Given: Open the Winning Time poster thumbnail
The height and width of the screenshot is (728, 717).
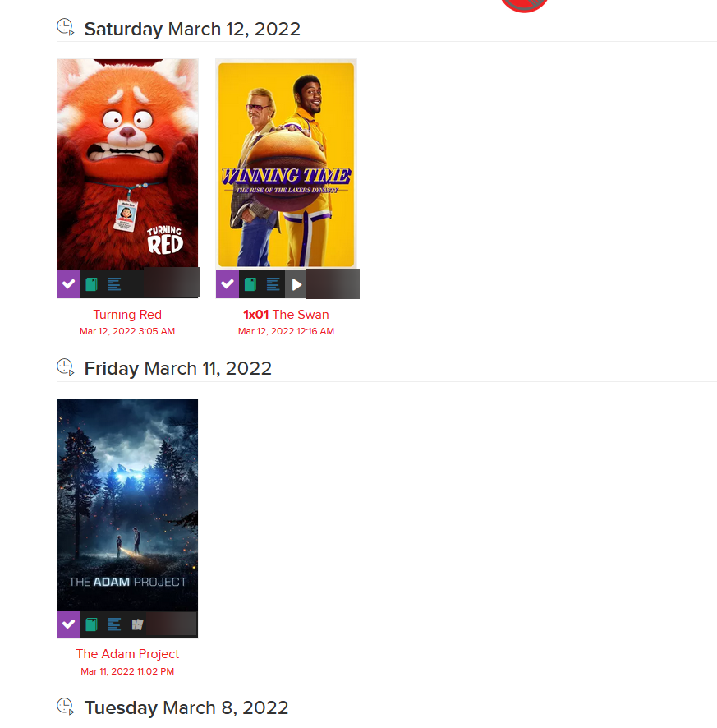Looking at the screenshot, I should (287, 164).
